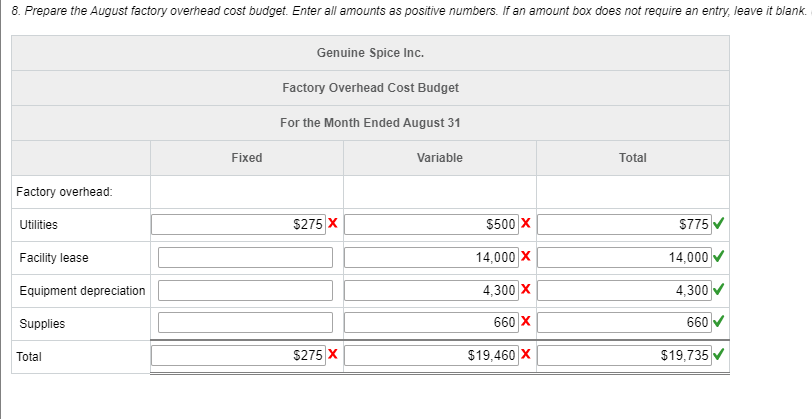Viewport: 812px width, 419px height.
Task: Click the Supplies row label
Action: tap(42, 324)
